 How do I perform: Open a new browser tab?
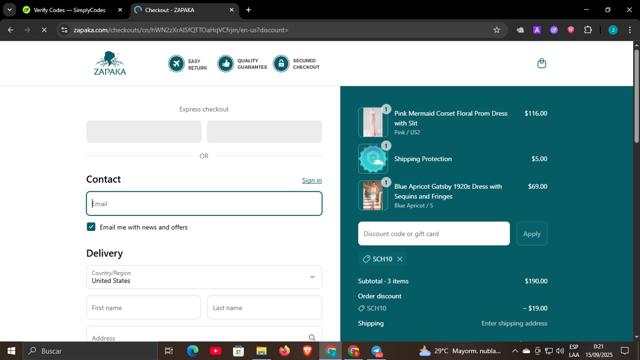coord(248,10)
